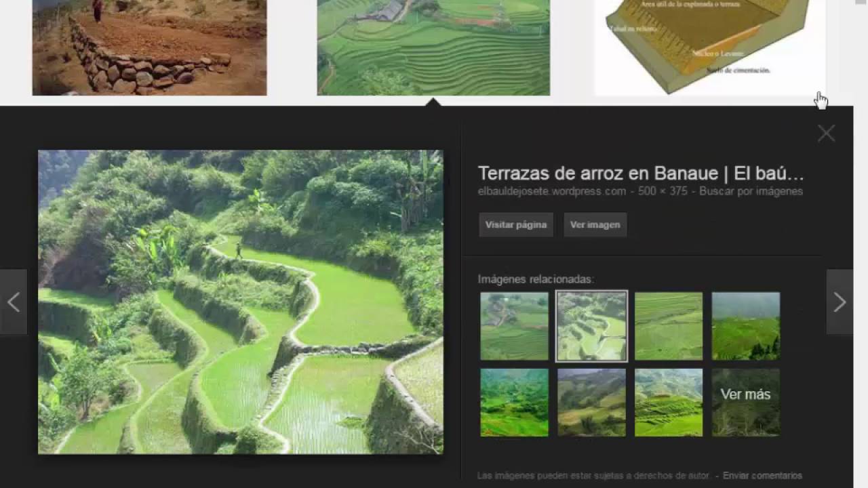
Task: Click the Enviar comentarios link
Action: coord(762,476)
